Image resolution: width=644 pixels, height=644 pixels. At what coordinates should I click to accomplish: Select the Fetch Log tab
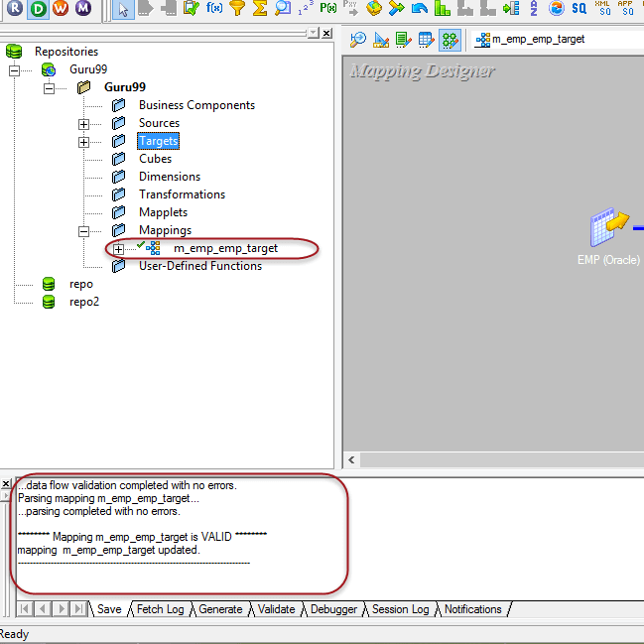160,609
